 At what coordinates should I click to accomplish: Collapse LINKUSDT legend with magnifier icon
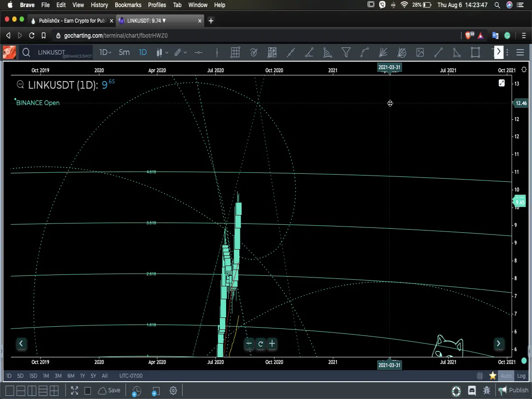coord(20,85)
